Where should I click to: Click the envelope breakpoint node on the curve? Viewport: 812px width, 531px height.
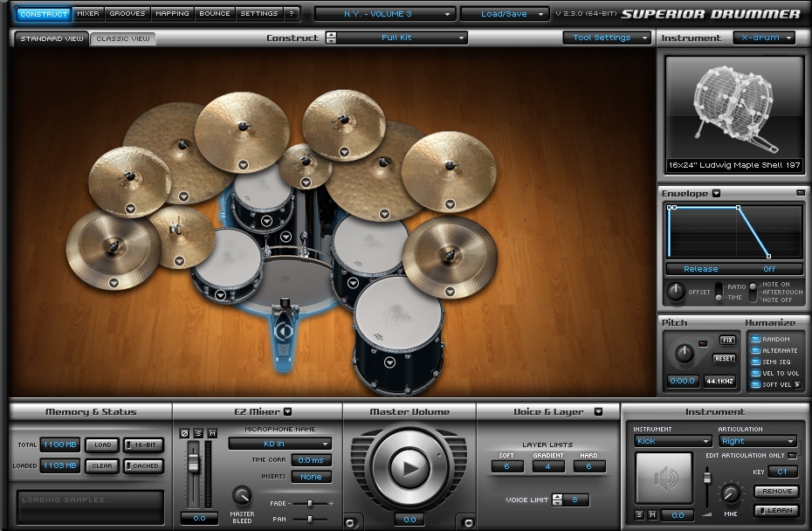[739, 208]
